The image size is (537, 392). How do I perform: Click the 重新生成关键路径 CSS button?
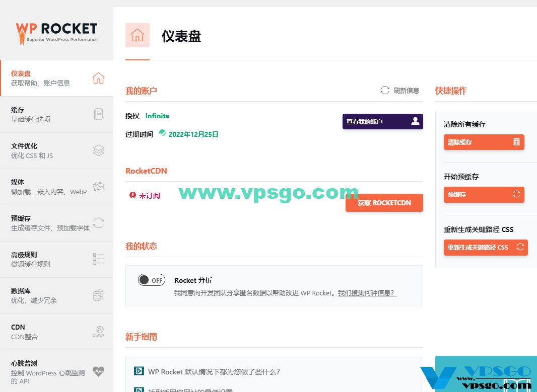point(486,247)
